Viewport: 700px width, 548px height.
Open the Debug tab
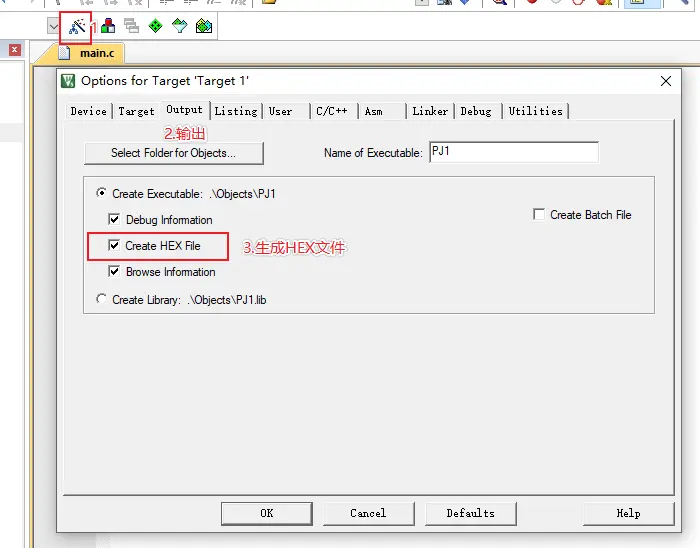point(476,111)
